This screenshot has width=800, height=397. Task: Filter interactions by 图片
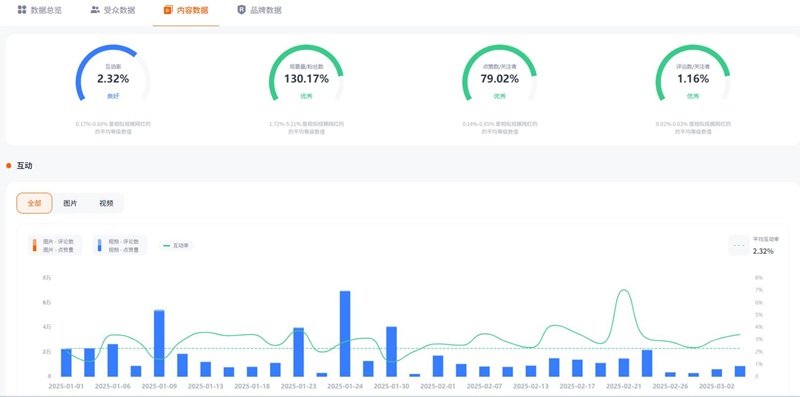(70, 203)
